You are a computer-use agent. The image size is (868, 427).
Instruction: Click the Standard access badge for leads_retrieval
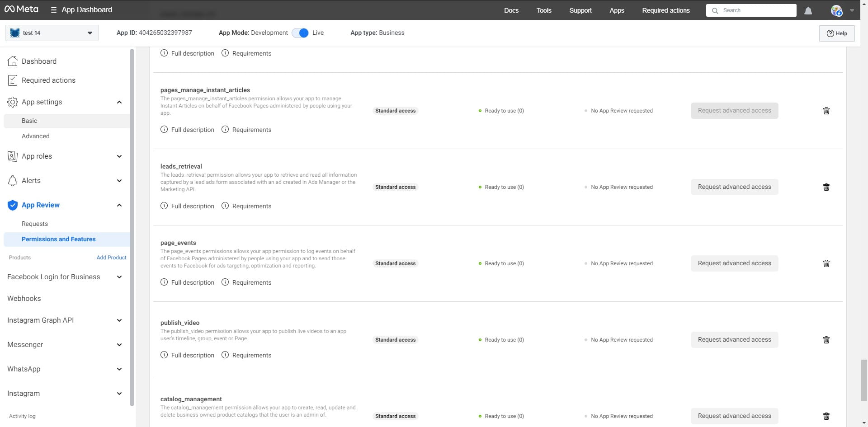pyautogui.click(x=395, y=187)
